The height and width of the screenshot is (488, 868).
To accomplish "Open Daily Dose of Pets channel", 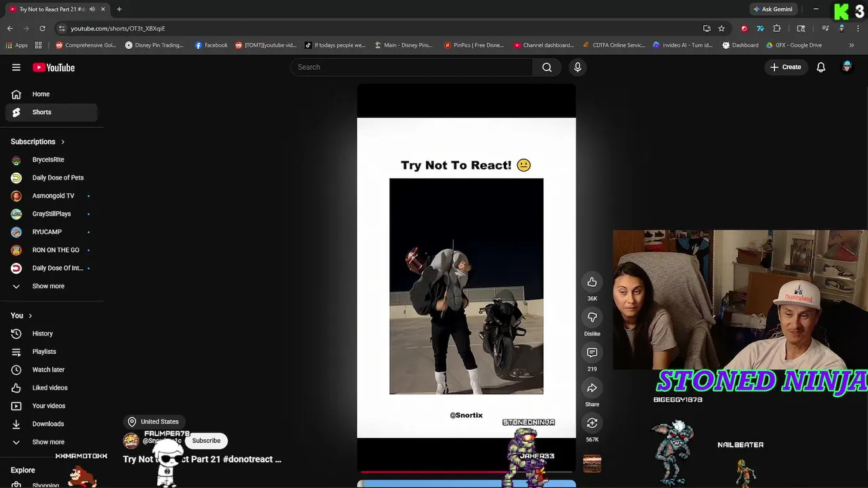I will (x=51, y=178).
